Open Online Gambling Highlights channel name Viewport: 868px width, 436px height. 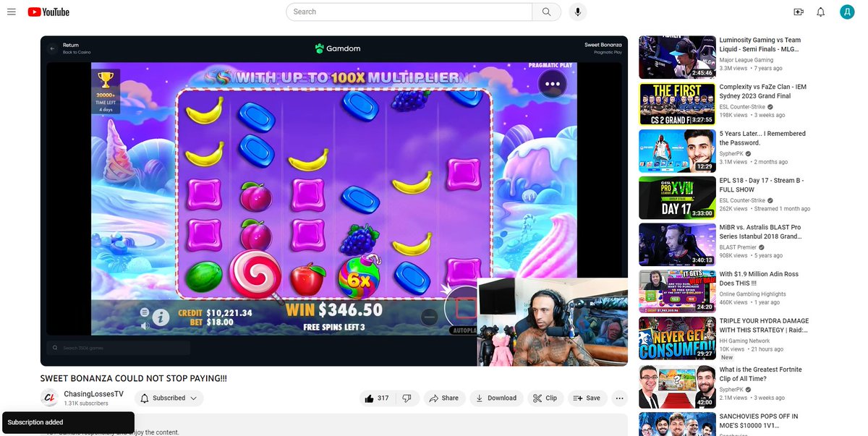752,294
